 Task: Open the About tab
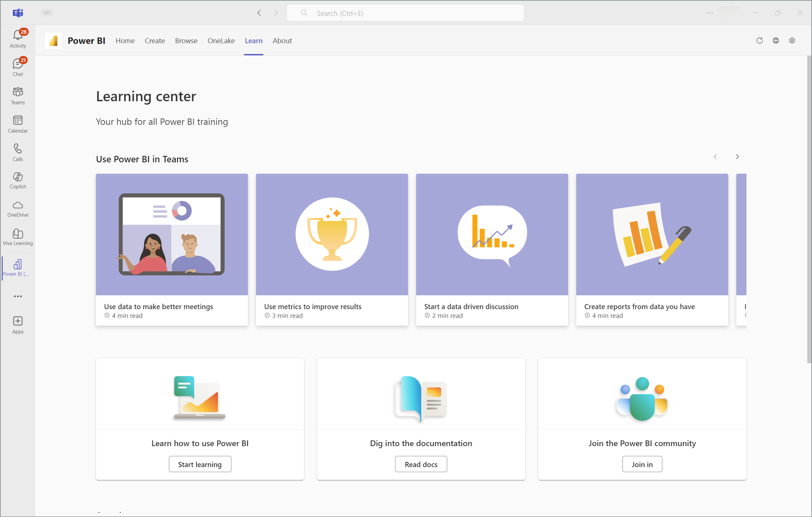coord(282,41)
